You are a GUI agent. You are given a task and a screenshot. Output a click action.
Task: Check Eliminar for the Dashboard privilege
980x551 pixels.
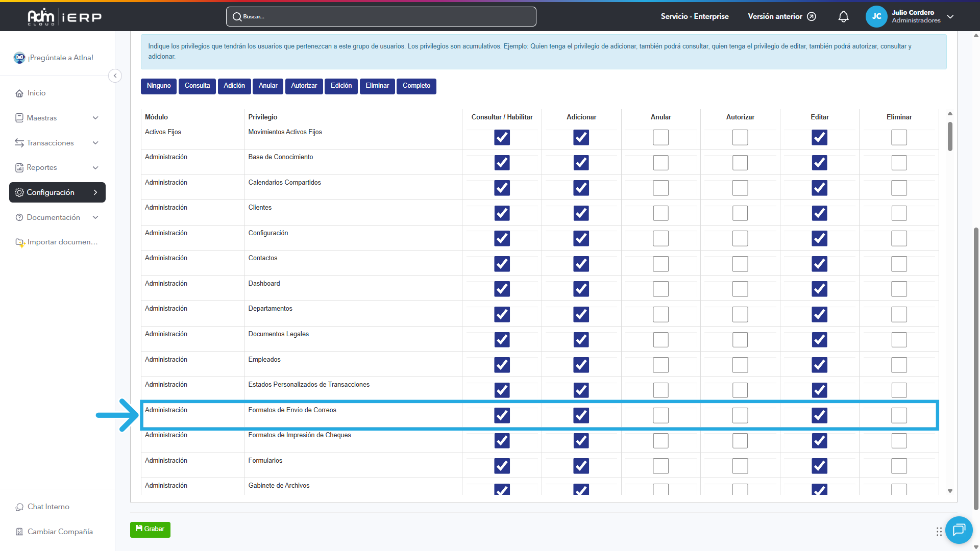coord(899,289)
